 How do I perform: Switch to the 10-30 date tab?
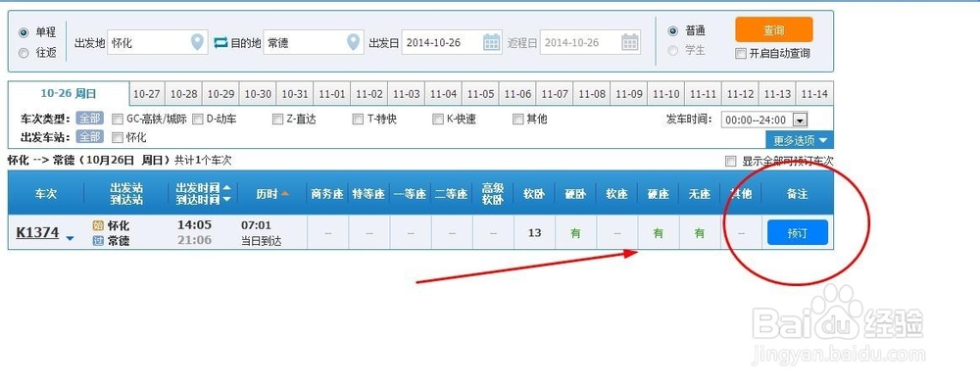click(x=258, y=94)
